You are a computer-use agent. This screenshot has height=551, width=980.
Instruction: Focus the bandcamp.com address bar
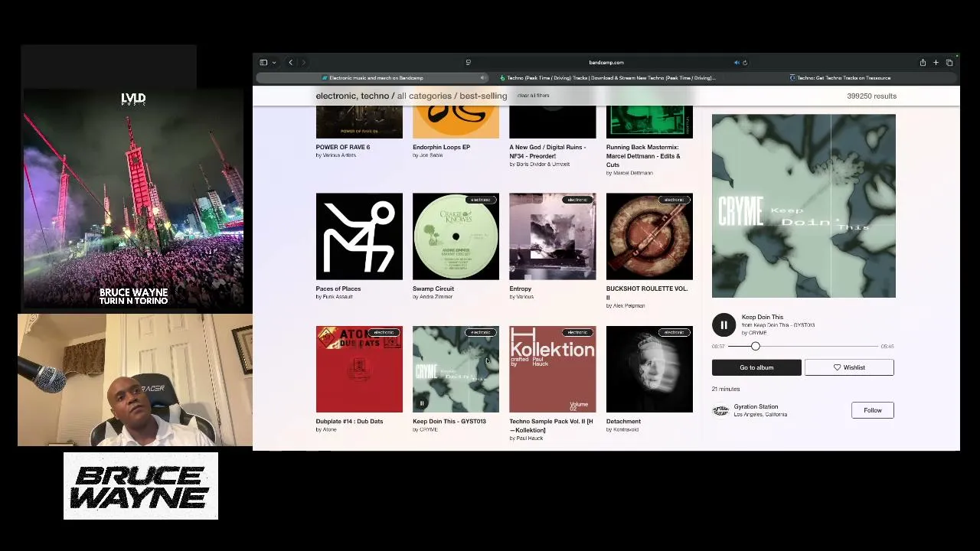pyautogui.click(x=606, y=63)
